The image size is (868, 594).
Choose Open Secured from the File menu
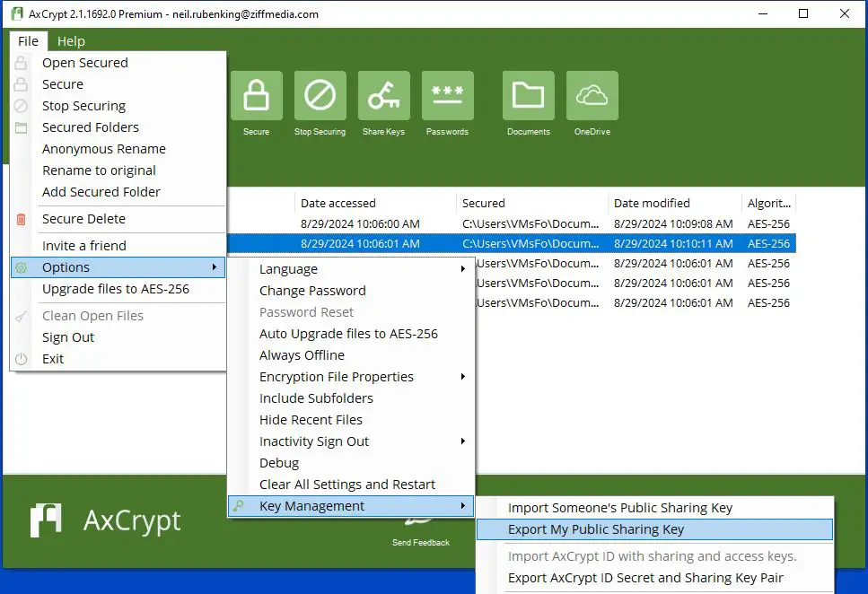point(118,63)
